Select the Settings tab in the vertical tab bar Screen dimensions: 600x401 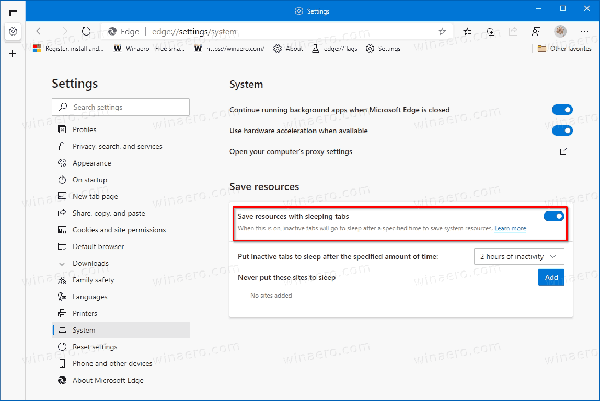(13, 31)
